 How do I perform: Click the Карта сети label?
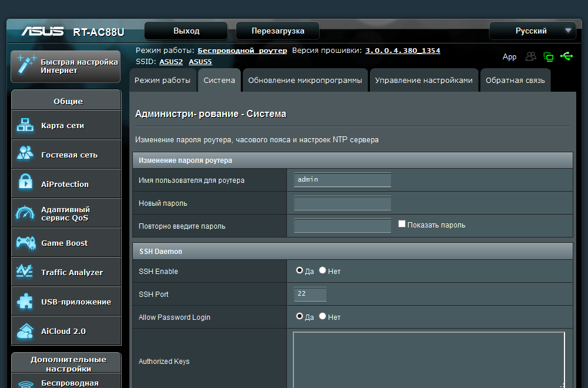63,126
